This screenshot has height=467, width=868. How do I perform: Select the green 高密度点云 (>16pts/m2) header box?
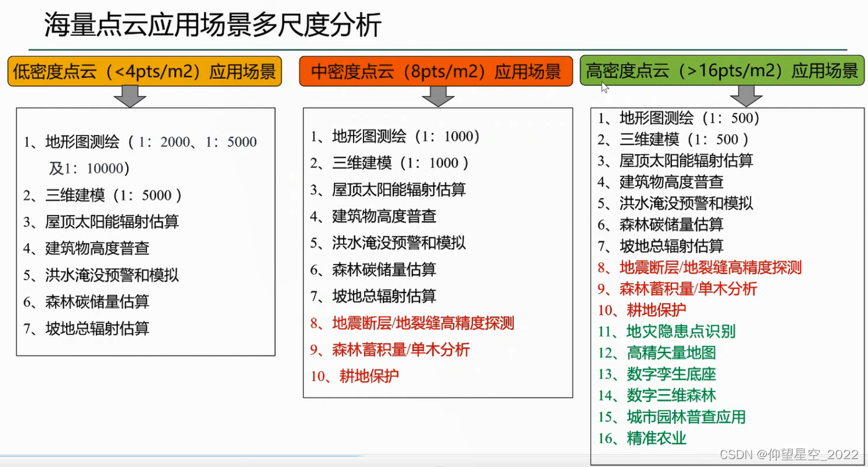(x=722, y=71)
